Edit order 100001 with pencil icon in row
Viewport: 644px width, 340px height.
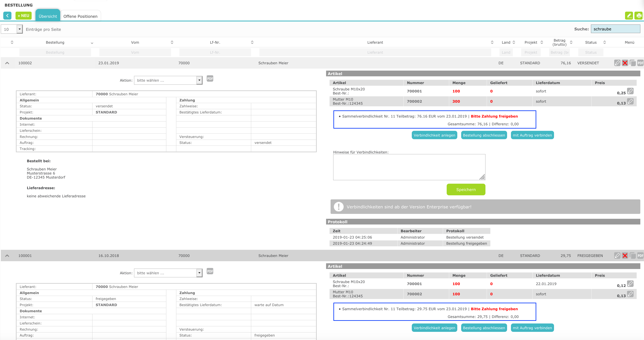click(617, 256)
